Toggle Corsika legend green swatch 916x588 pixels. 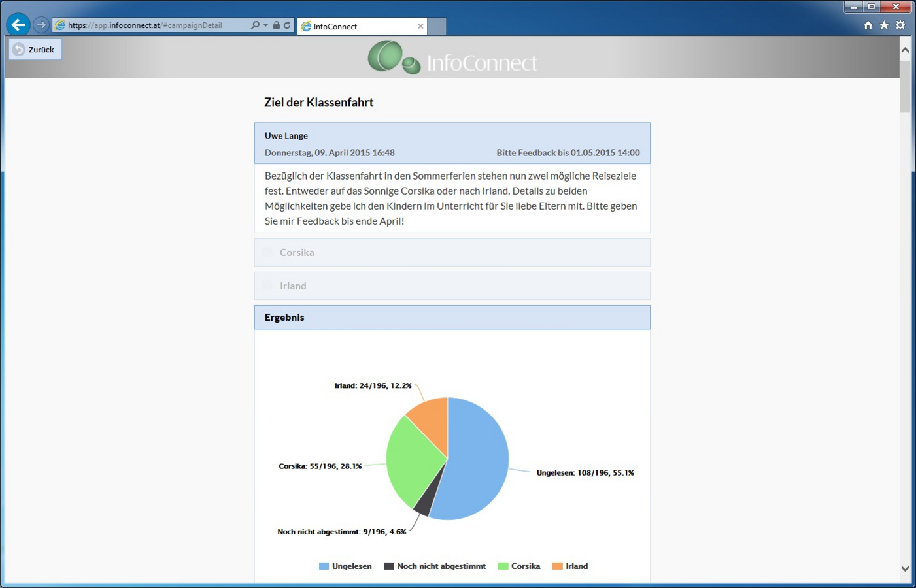click(x=503, y=566)
